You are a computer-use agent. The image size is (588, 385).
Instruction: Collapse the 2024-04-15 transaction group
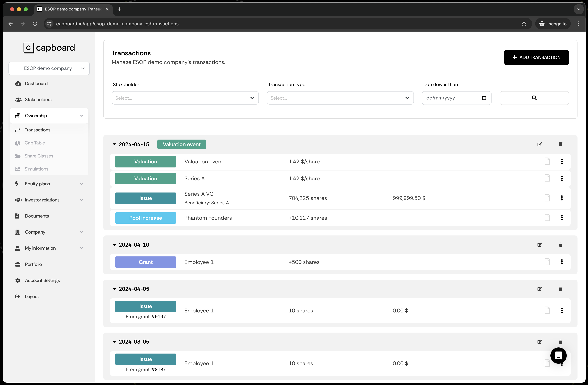114,144
